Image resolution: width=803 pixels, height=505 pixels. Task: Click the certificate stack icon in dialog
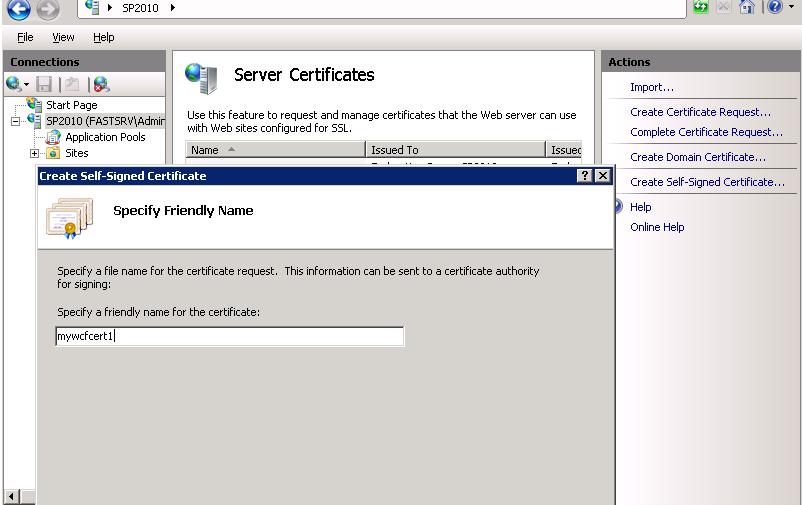pos(70,218)
